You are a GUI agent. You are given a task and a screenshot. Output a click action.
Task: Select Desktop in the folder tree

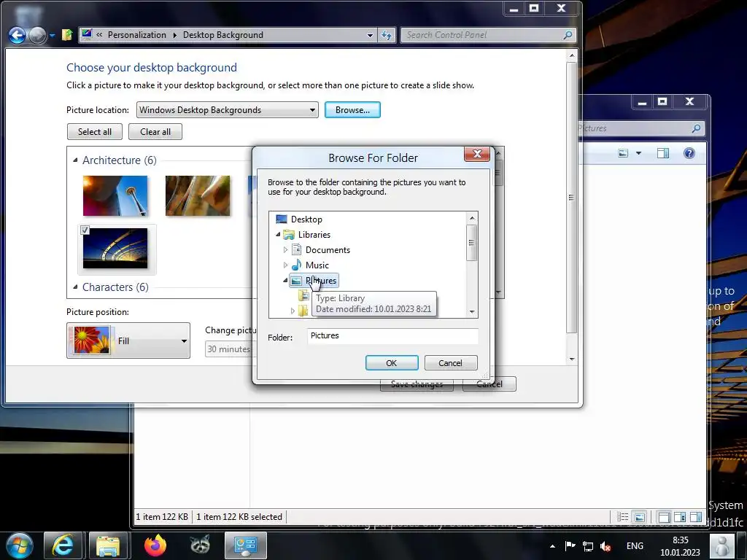pos(306,219)
